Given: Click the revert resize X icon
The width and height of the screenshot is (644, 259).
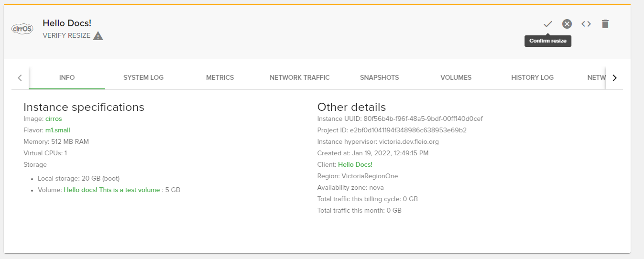Looking at the screenshot, I should 567,24.
